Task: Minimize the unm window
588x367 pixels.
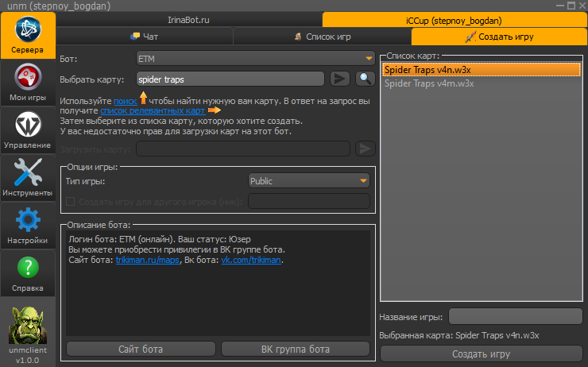Action: (560, 6)
